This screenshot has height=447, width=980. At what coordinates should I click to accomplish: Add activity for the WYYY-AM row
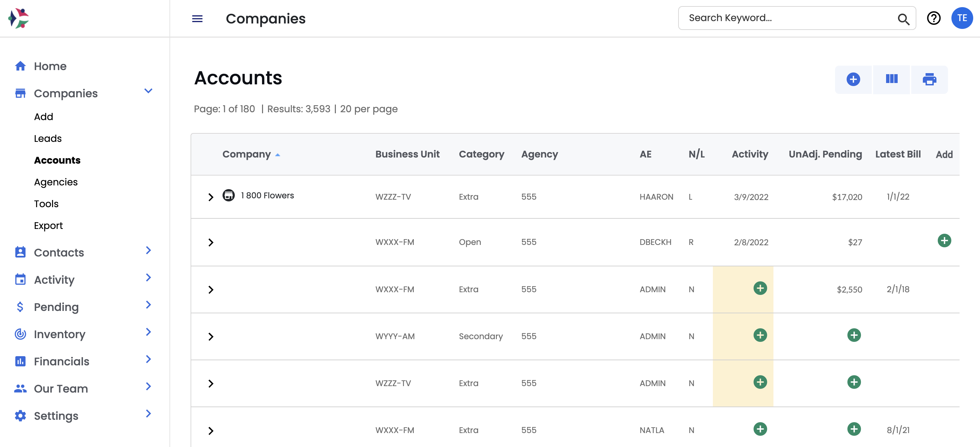point(760,335)
